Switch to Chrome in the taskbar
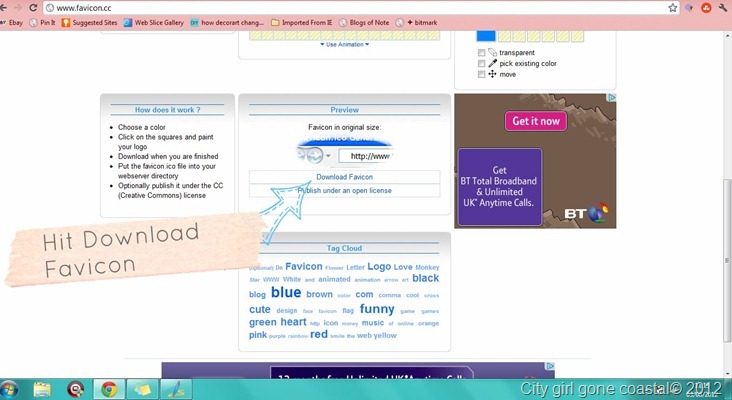The image size is (732, 400). coord(109,389)
